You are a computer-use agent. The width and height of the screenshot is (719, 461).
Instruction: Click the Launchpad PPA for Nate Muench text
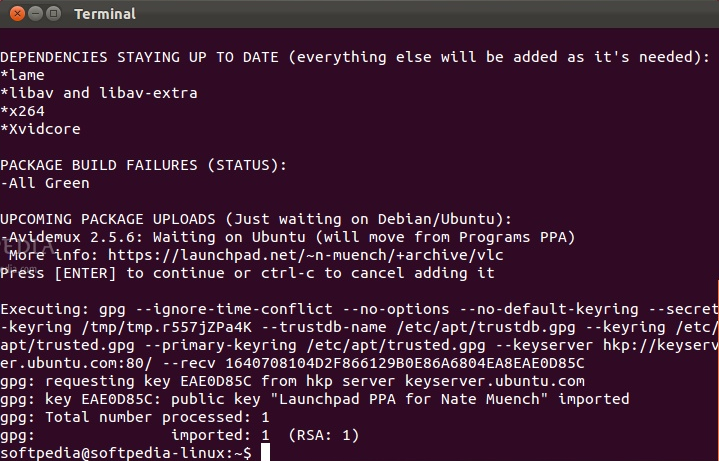[x=409, y=399]
